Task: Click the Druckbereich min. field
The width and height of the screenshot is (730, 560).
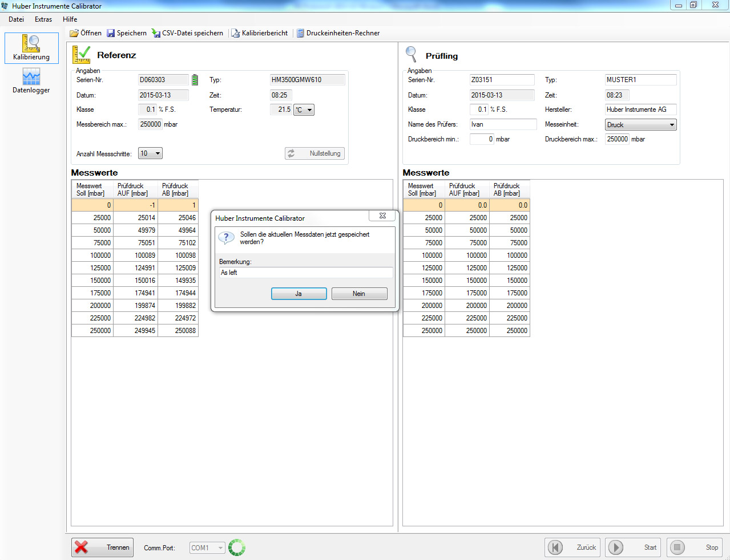Action: [x=482, y=139]
